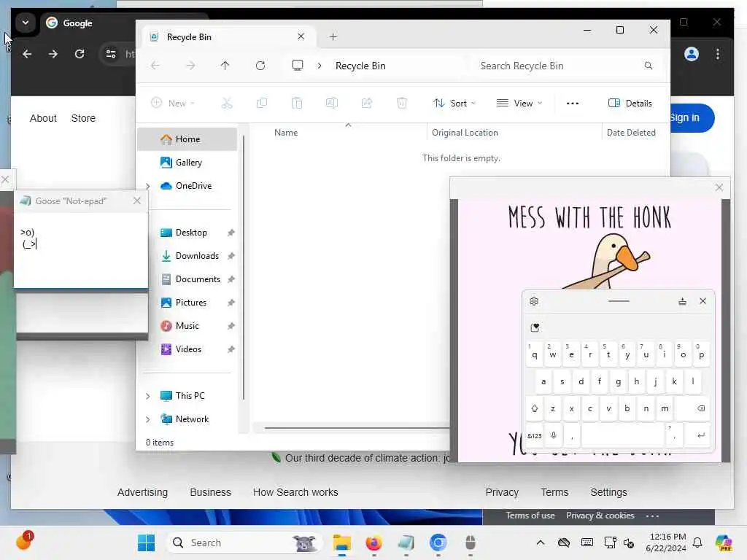Expand This PC tree node

147,396
